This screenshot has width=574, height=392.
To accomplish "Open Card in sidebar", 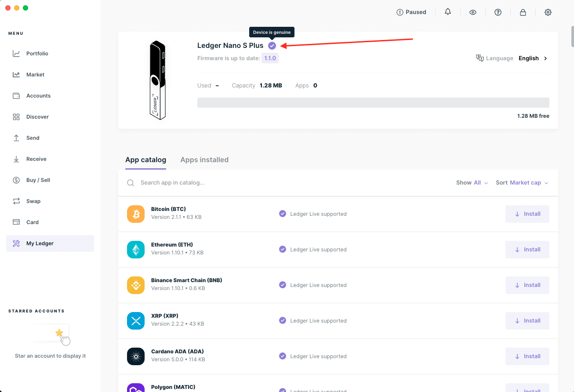I will click(x=50, y=222).
